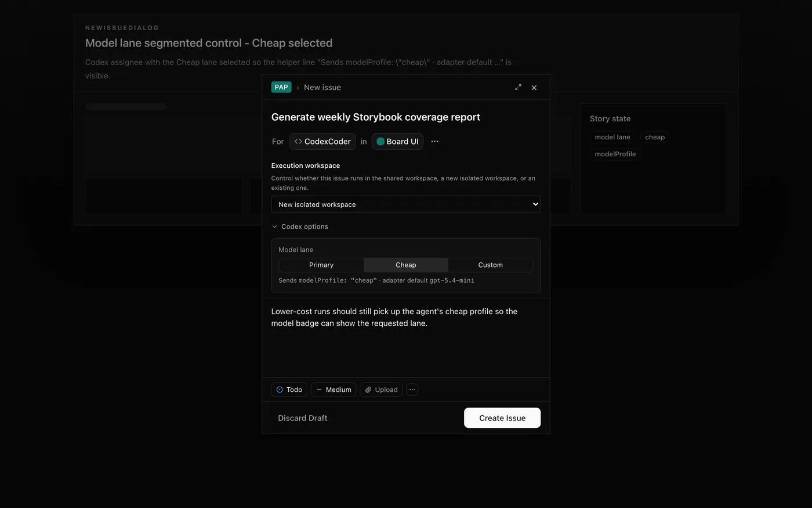The height and width of the screenshot is (508, 812).
Task: Click the "modelProfile" story state tag
Action: pos(615,154)
